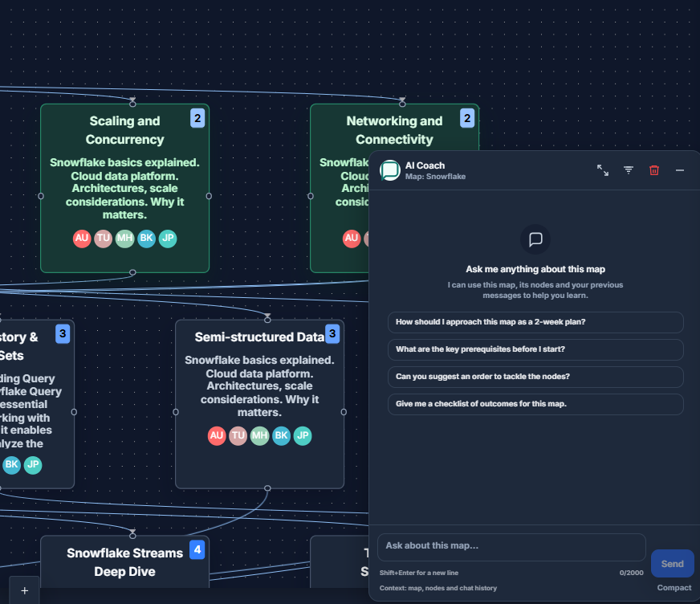Image resolution: width=700 pixels, height=604 pixels.
Task: Click BK avatar on Scaling and Concurrency node
Action: click(146, 238)
